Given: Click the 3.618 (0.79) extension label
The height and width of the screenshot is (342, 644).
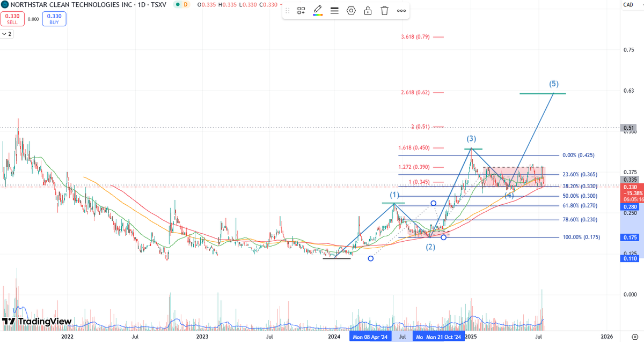Looking at the screenshot, I should coord(415,37).
